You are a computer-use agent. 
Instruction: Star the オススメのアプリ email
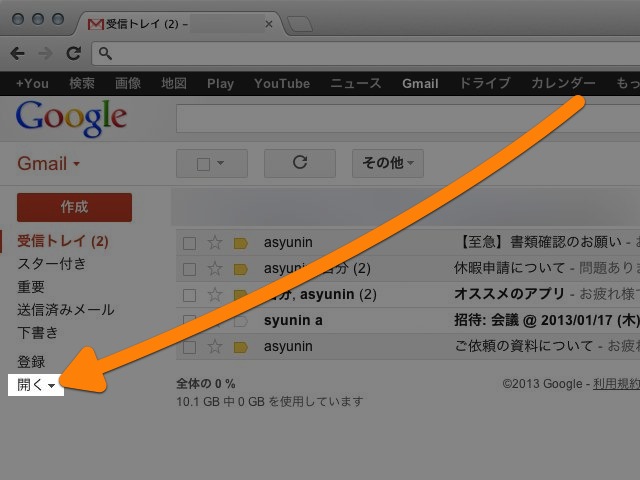click(x=215, y=295)
